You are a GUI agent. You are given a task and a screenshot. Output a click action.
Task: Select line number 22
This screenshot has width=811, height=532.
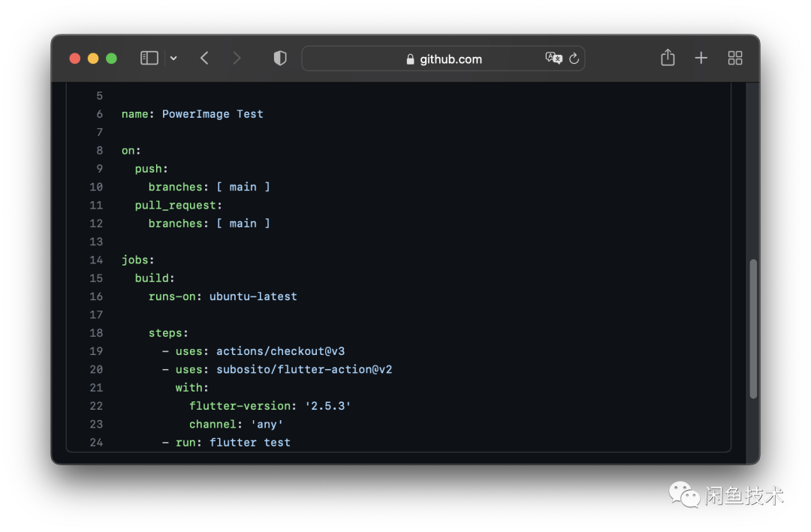[96, 407]
